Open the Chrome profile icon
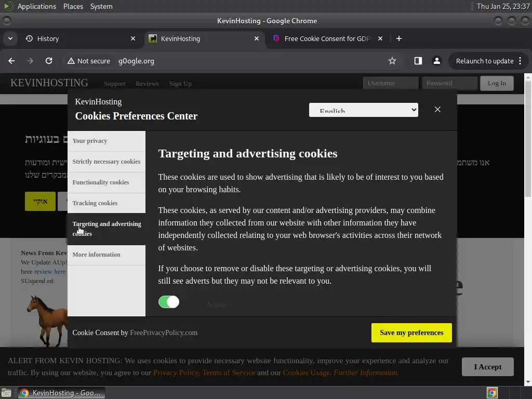 (437, 61)
